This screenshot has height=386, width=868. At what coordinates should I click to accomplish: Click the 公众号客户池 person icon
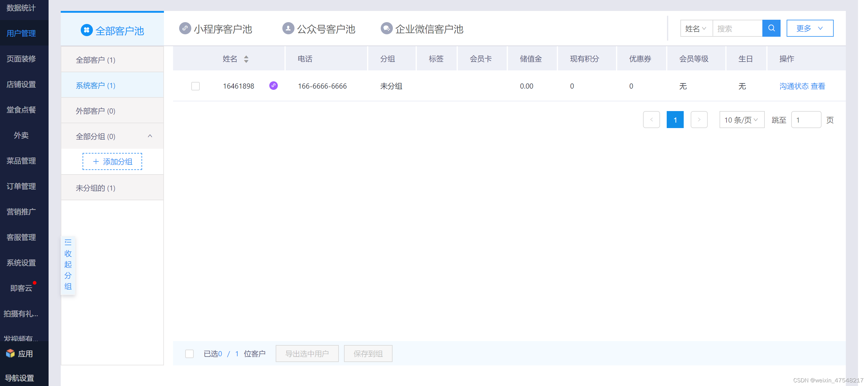[288, 28]
